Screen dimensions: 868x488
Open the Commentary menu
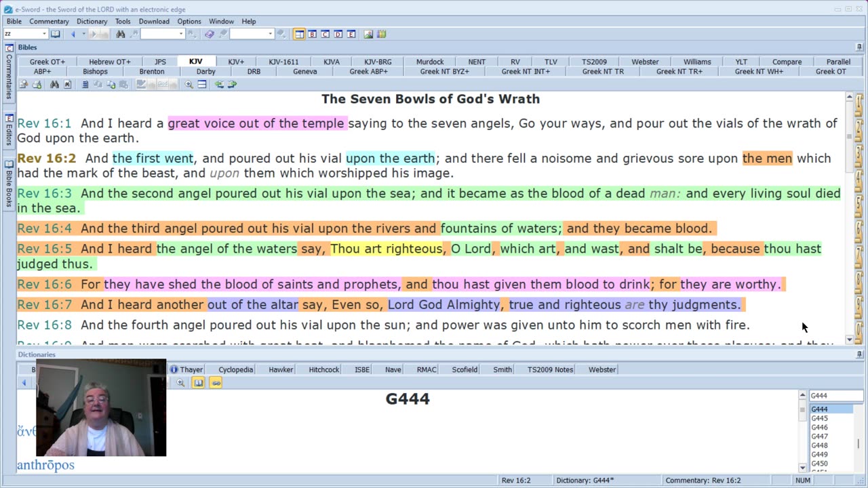click(x=49, y=21)
